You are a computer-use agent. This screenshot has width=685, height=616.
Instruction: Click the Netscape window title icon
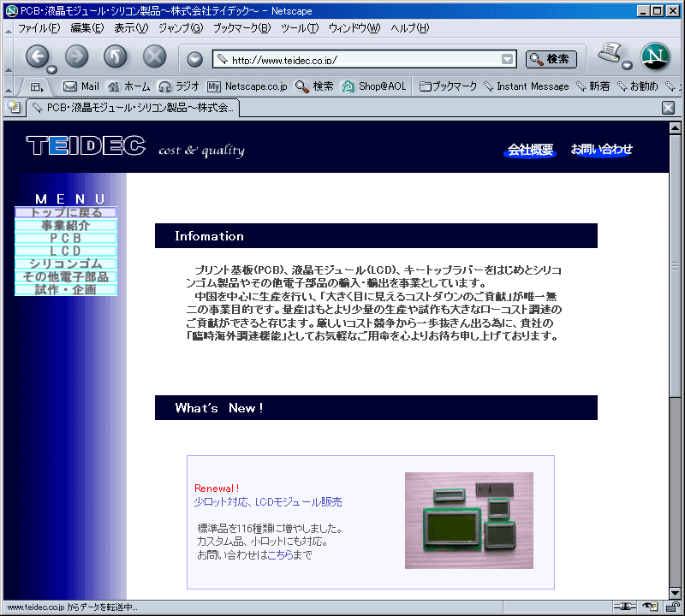(12, 11)
